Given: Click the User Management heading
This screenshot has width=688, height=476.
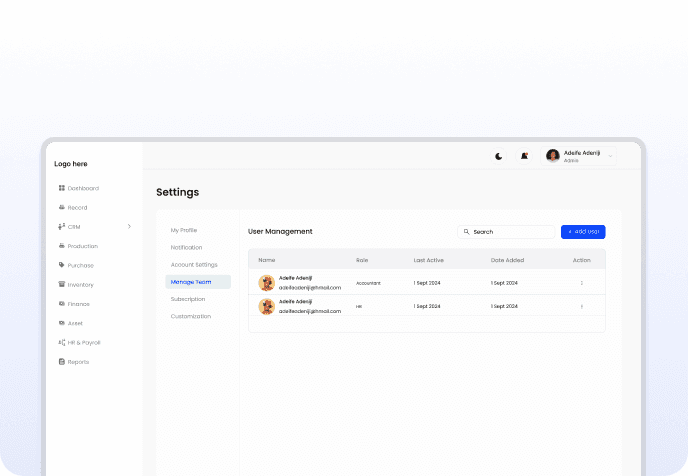Looking at the screenshot, I should click(x=280, y=231).
